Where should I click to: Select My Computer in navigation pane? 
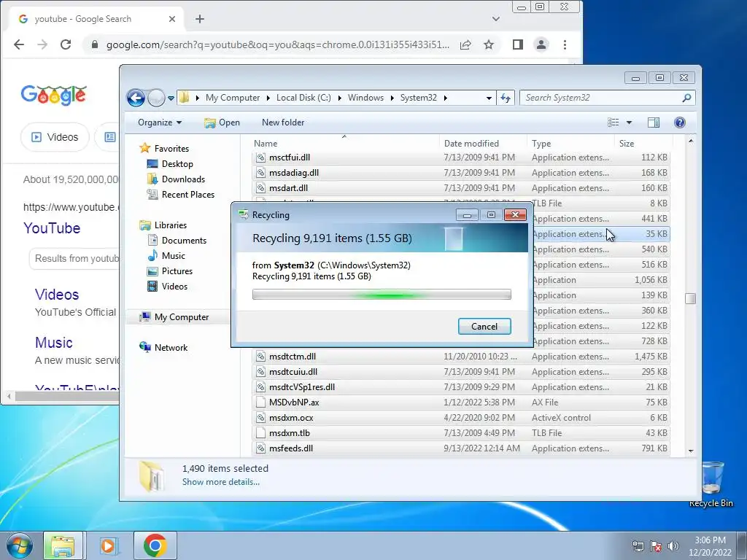(x=174, y=317)
